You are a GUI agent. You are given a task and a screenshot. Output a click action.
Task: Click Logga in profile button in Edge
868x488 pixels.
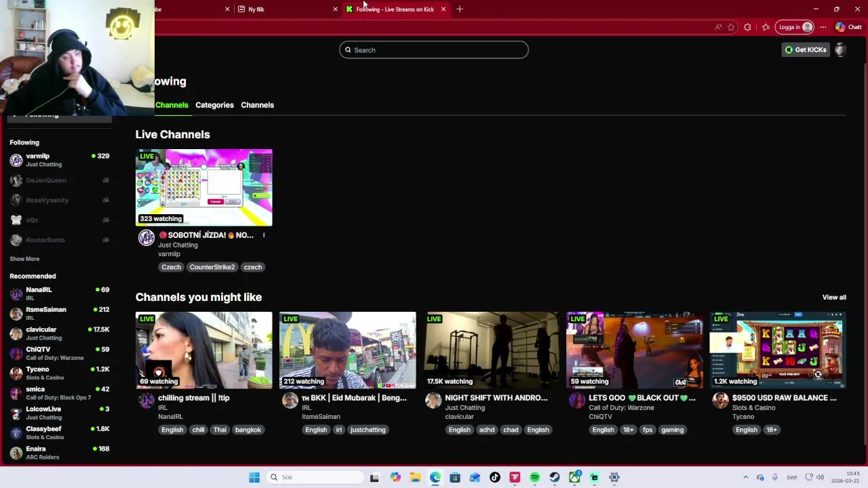click(x=795, y=27)
